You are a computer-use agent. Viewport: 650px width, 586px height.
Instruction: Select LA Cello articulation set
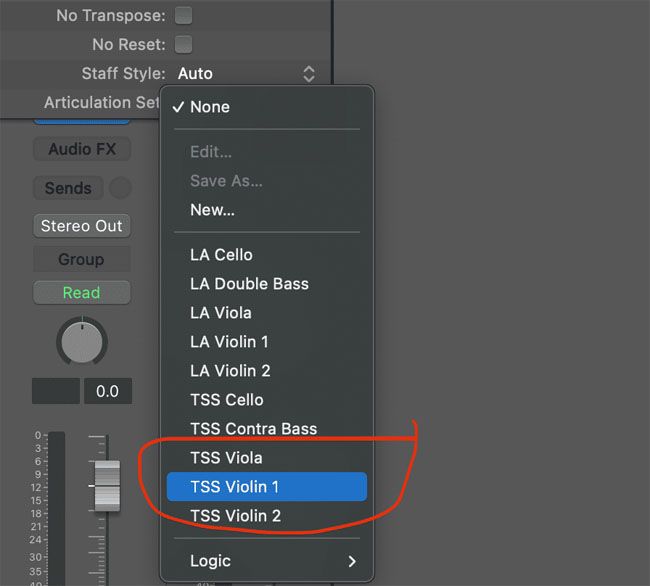pos(221,255)
